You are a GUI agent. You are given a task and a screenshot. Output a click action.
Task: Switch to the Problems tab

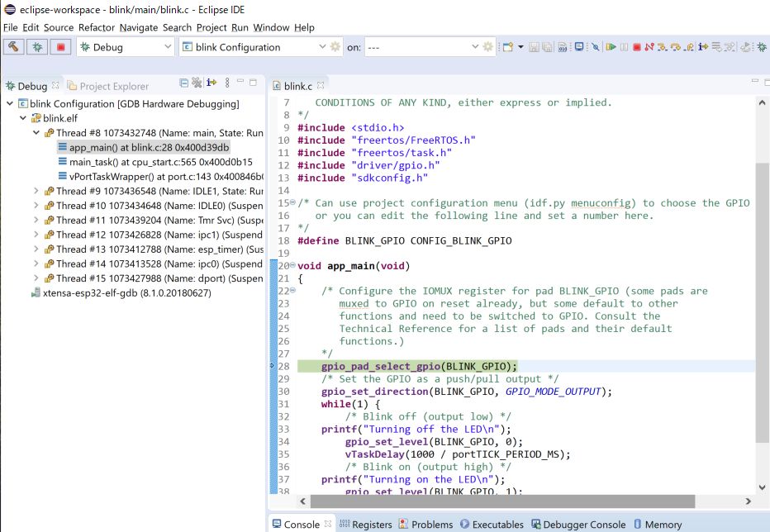pyautogui.click(x=426, y=524)
